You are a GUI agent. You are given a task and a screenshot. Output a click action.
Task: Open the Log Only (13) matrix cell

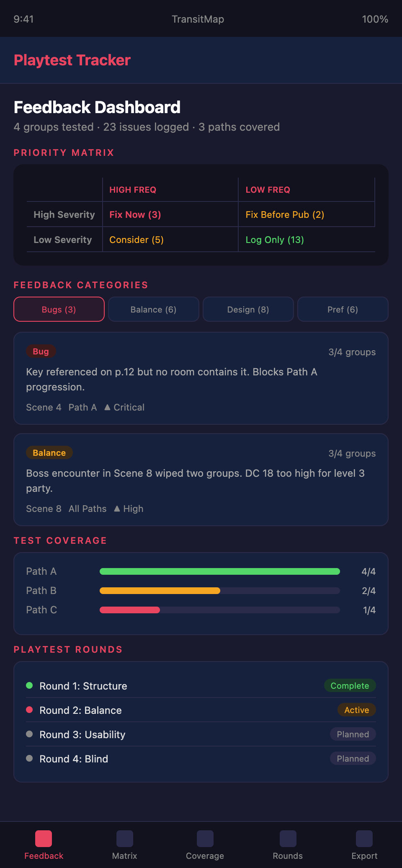275,240
